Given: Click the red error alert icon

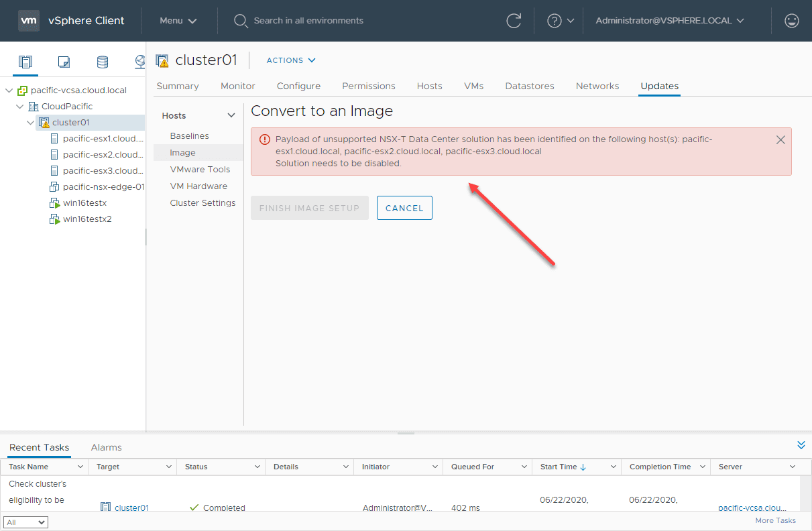Looking at the screenshot, I should click(x=264, y=139).
